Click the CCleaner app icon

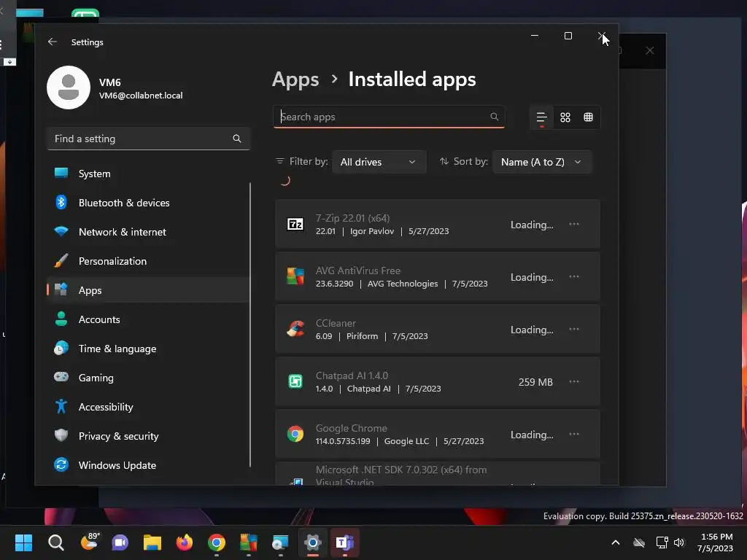pyautogui.click(x=295, y=329)
